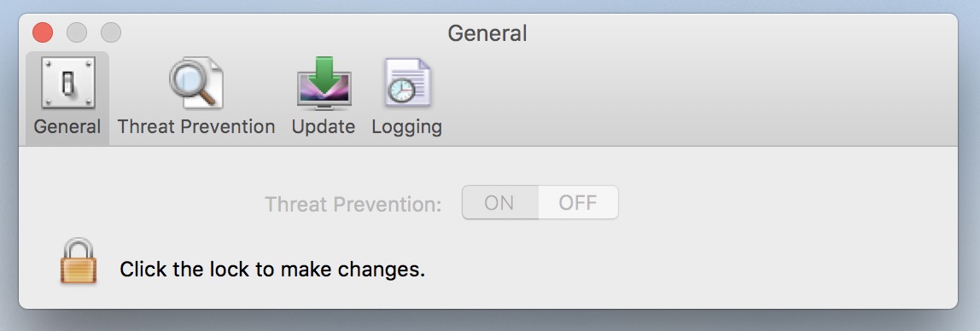
Task: Click the Threat Prevention tab label text
Action: 196,127
